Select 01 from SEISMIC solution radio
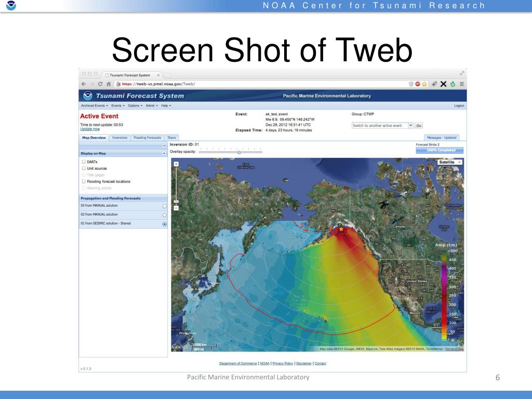Screen dimensions: 532x399 (x=165, y=224)
